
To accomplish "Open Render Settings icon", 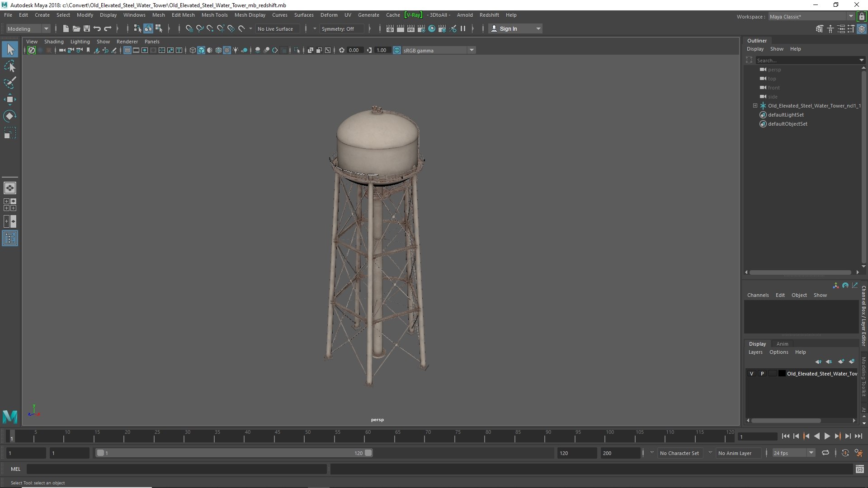I will [421, 28].
